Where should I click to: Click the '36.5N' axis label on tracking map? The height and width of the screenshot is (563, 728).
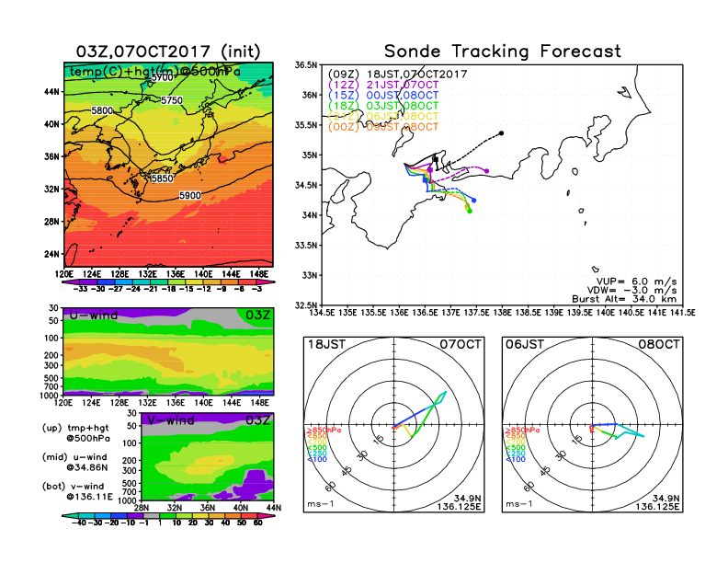306,65
